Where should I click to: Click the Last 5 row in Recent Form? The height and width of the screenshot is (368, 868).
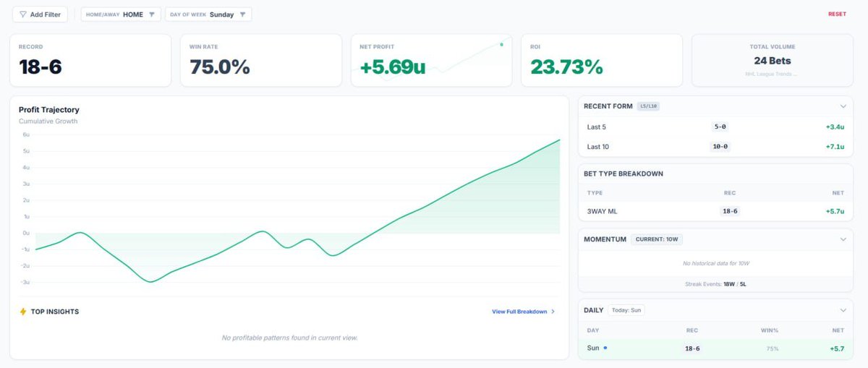(716, 127)
